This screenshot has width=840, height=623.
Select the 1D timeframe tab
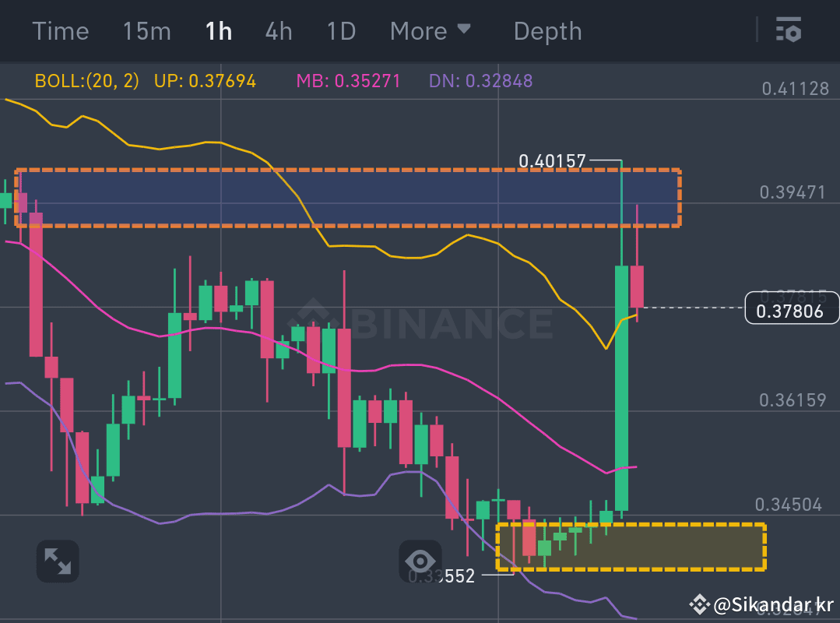point(339,30)
